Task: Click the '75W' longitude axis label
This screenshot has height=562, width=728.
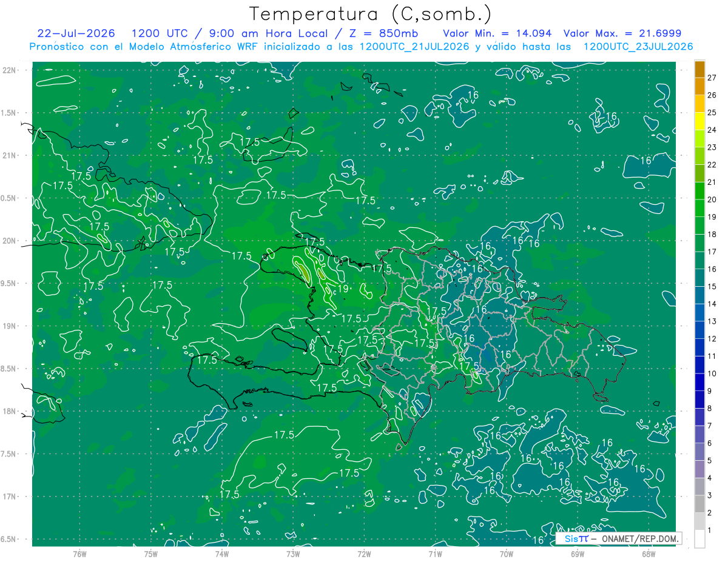Action: [x=151, y=554]
